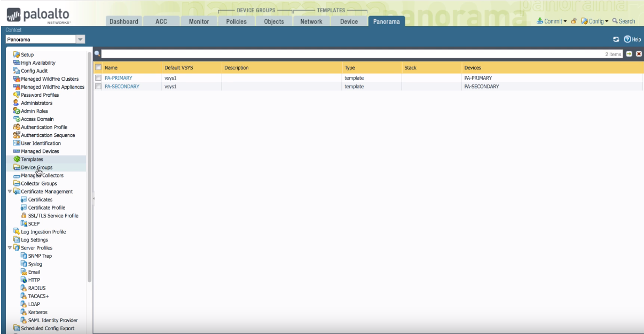Screen dimensions: 644x334
Task: Click the refresh icon beside Help
Action: (x=616, y=40)
